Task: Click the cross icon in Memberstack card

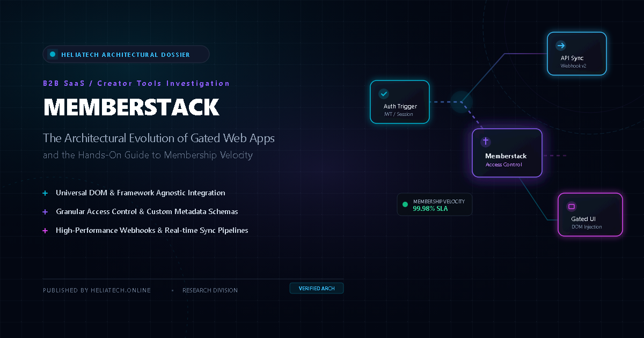Action: pyautogui.click(x=486, y=142)
